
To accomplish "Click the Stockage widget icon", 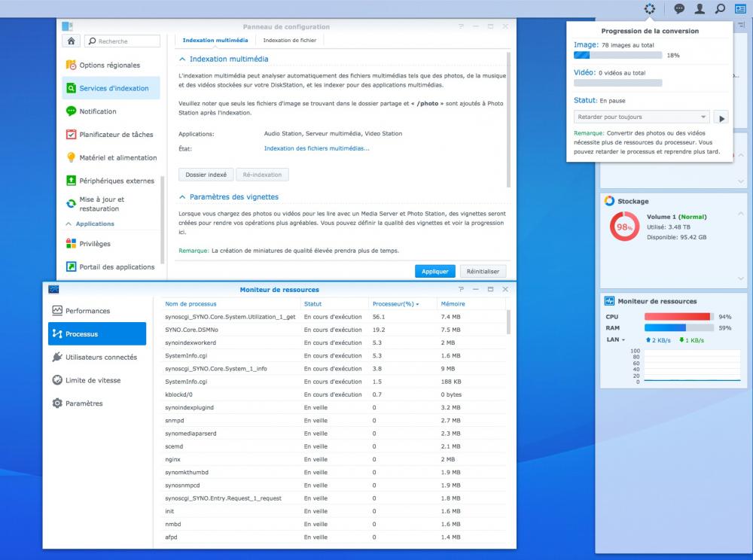I will pos(609,201).
